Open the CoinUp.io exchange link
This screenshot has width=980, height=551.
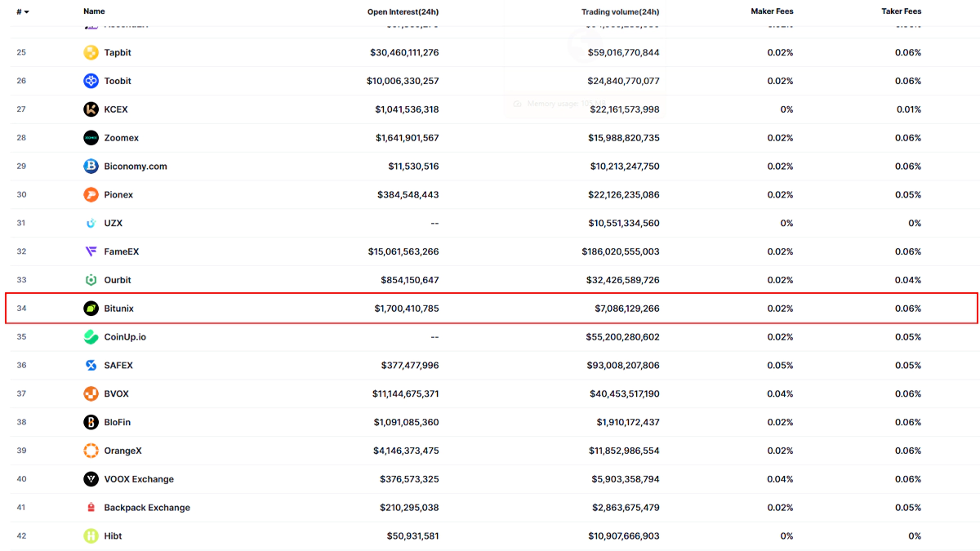click(125, 337)
